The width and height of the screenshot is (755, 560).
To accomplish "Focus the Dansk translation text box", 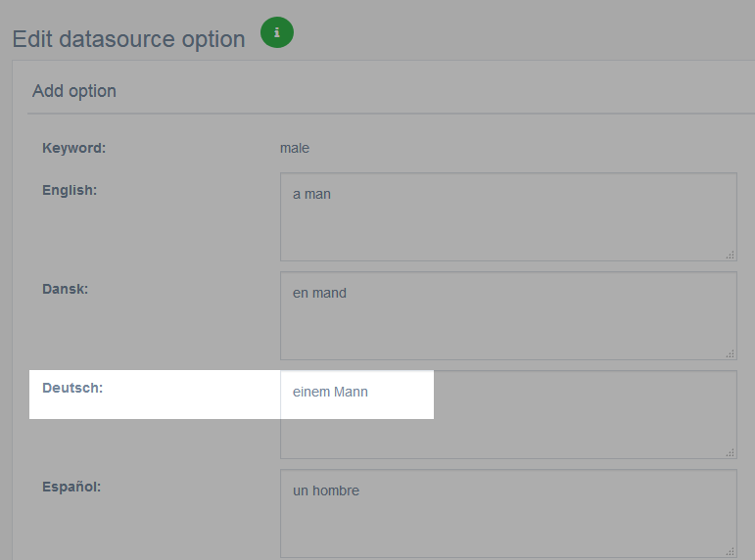I will (x=508, y=315).
